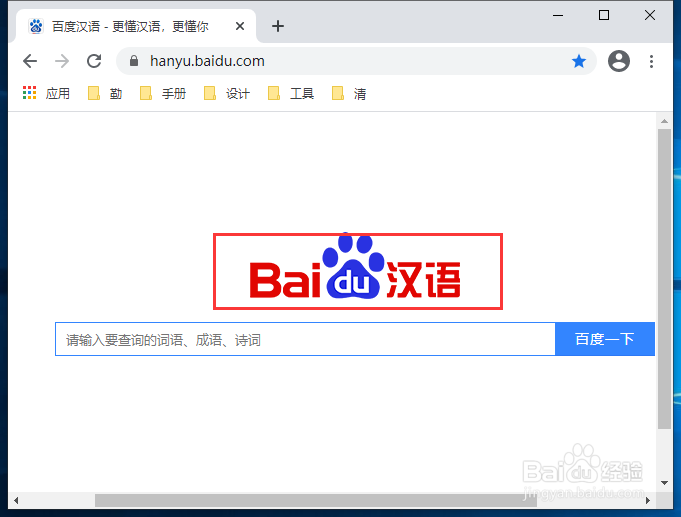Click the vertical scrollbar down arrow
The image size is (681, 517).
pos(664,483)
